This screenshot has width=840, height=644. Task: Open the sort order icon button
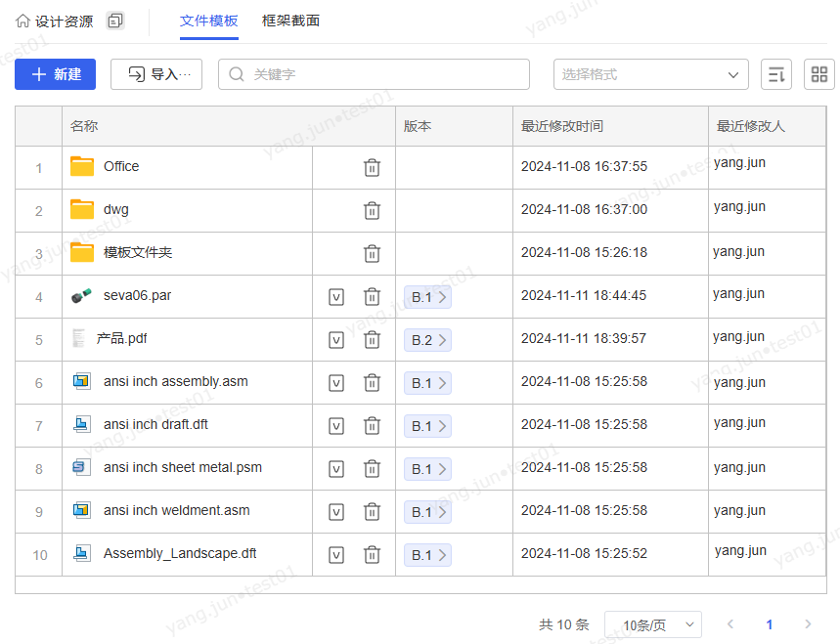[x=776, y=74]
